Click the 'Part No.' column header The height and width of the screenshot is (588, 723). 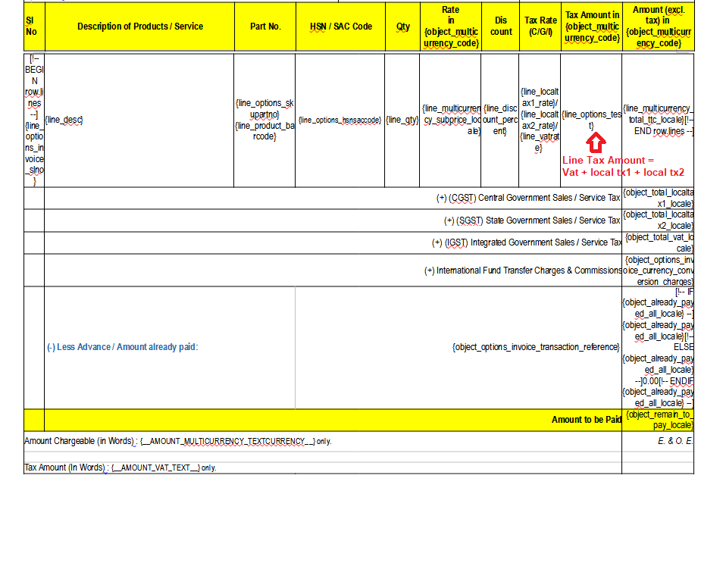click(265, 27)
